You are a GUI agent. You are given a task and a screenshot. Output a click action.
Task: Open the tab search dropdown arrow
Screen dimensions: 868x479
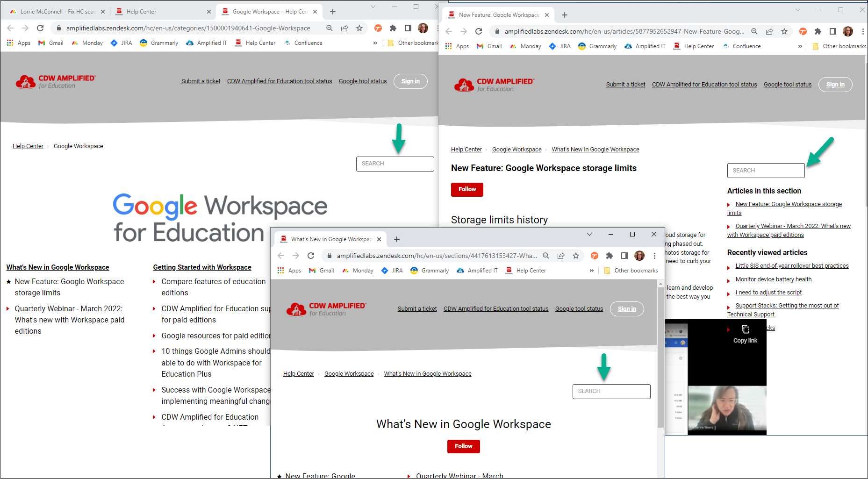point(589,234)
